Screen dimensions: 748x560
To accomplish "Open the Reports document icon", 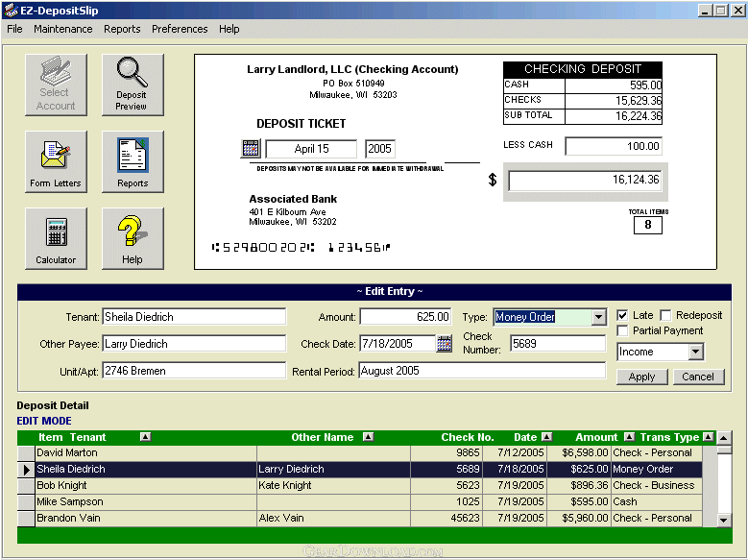I will tap(133, 161).
